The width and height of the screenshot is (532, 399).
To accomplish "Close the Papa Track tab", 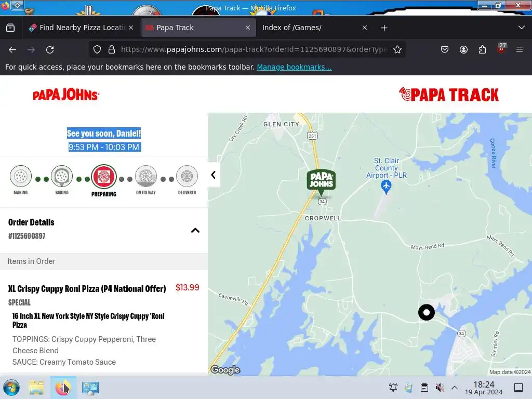I will 248,28.
